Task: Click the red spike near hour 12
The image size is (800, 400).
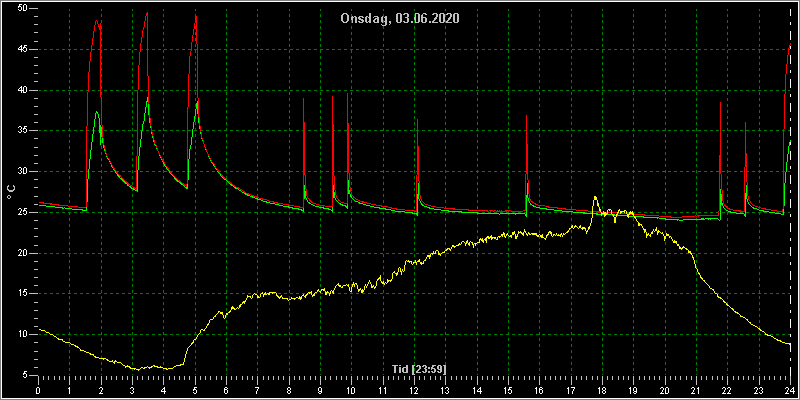Action: click(x=417, y=120)
